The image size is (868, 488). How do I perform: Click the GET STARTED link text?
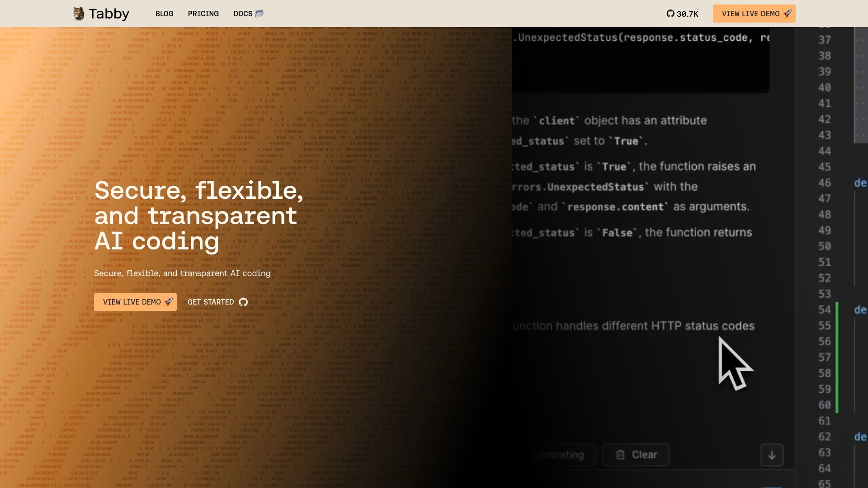pyautogui.click(x=211, y=302)
